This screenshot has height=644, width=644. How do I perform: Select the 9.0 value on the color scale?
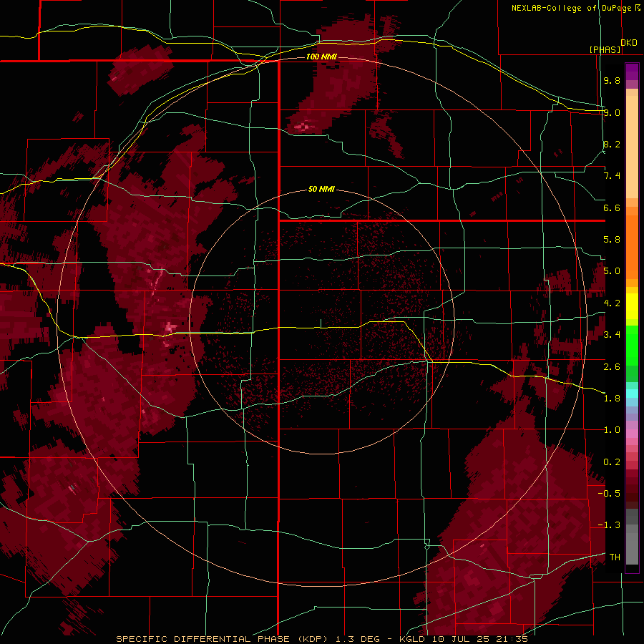[612, 112]
